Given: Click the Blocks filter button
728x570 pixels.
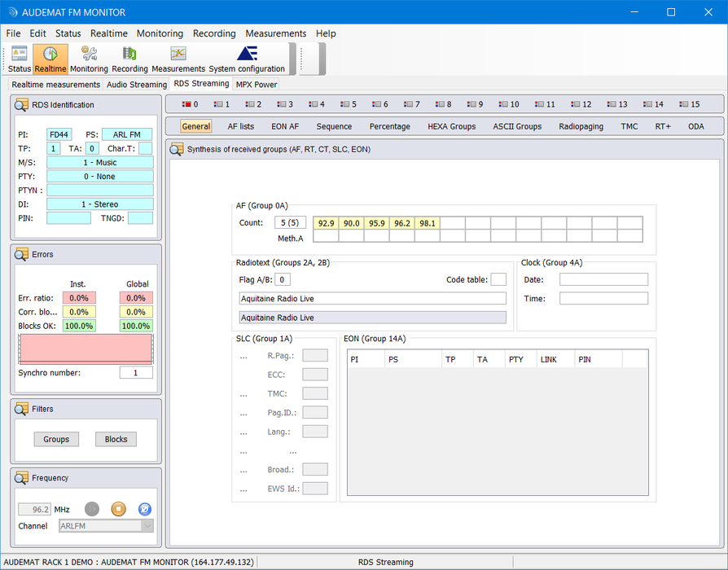Looking at the screenshot, I should (116, 439).
